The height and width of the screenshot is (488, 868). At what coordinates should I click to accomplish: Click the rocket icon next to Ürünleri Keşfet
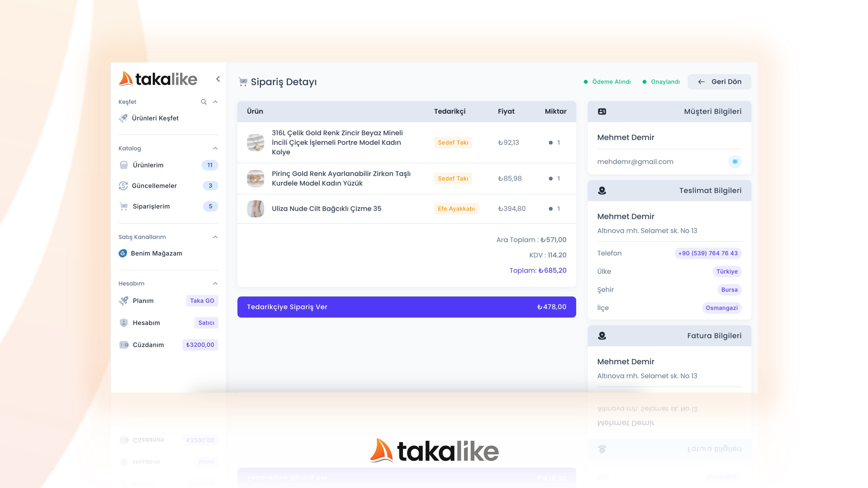pos(123,118)
